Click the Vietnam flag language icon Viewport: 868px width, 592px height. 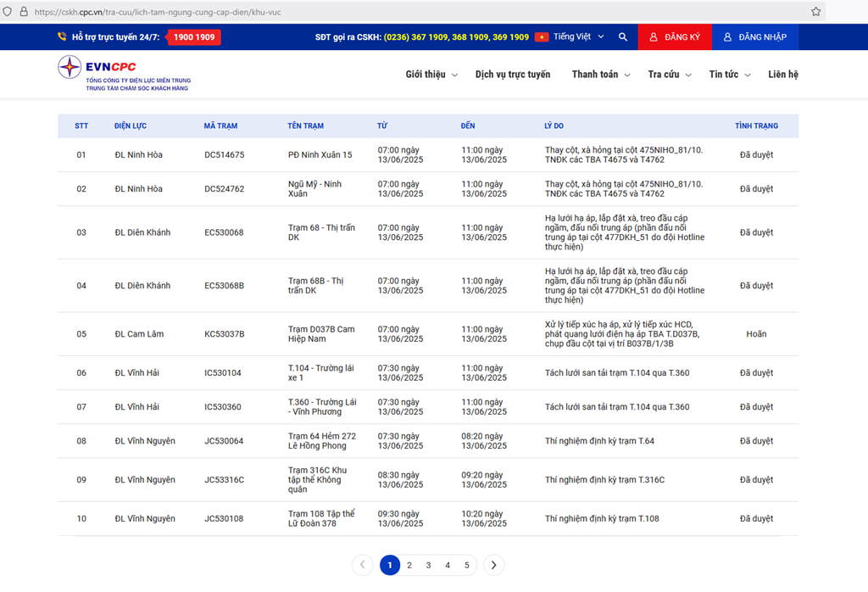coord(542,37)
